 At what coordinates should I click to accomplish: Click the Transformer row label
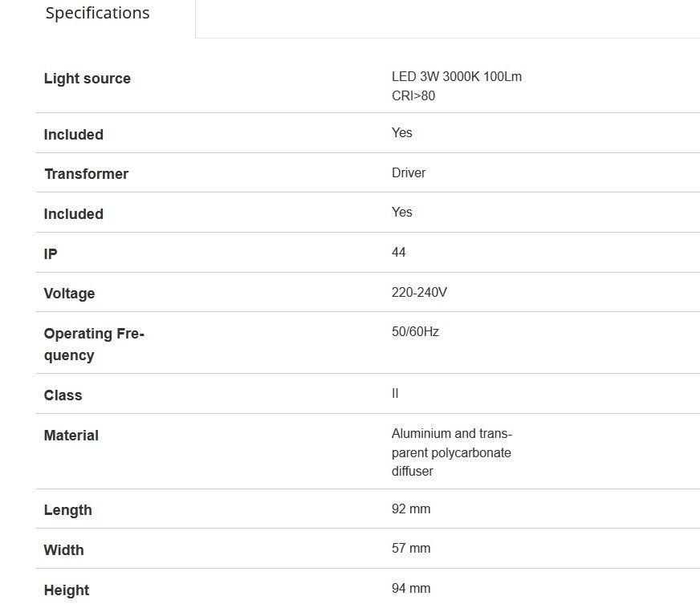[86, 174]
